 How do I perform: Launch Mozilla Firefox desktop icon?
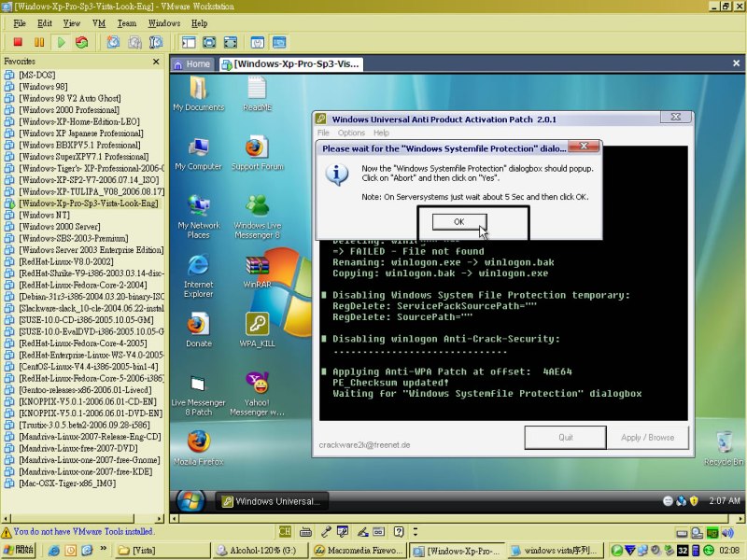coord(198,448)
